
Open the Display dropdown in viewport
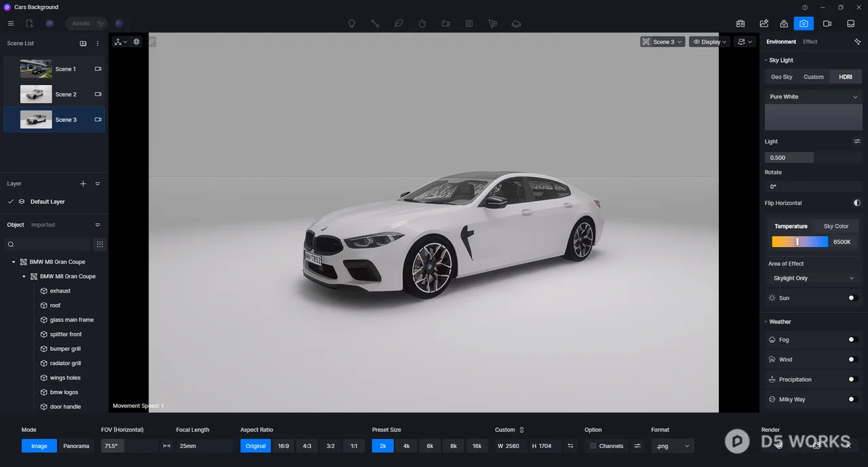(x=709, y=41)
